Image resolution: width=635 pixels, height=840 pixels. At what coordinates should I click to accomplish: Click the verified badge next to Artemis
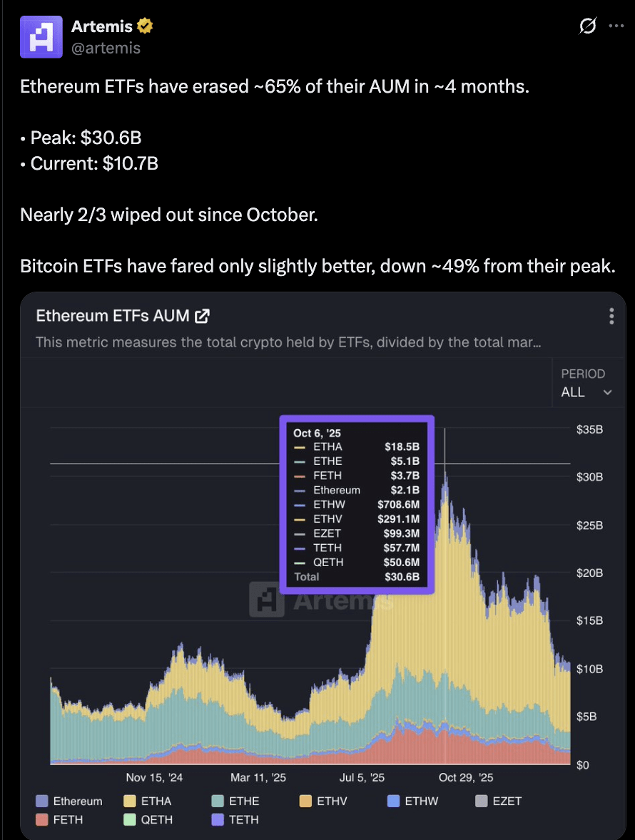[x=145, y=26]
